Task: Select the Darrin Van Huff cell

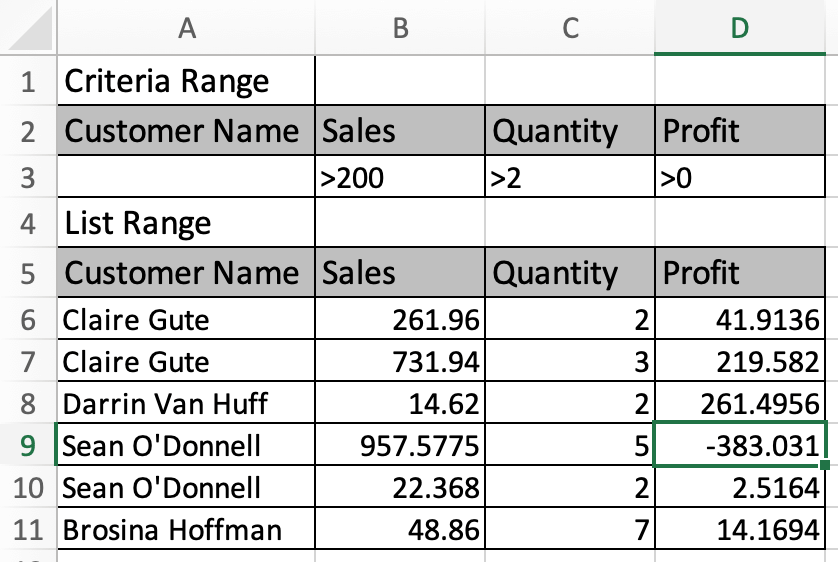Action: [x=186, y=403]
